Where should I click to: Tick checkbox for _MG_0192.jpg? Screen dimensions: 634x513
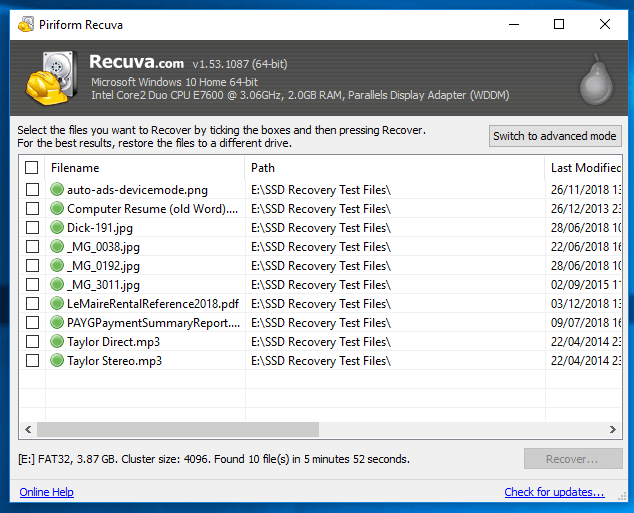pyautogui.click(x=32, y=265)
